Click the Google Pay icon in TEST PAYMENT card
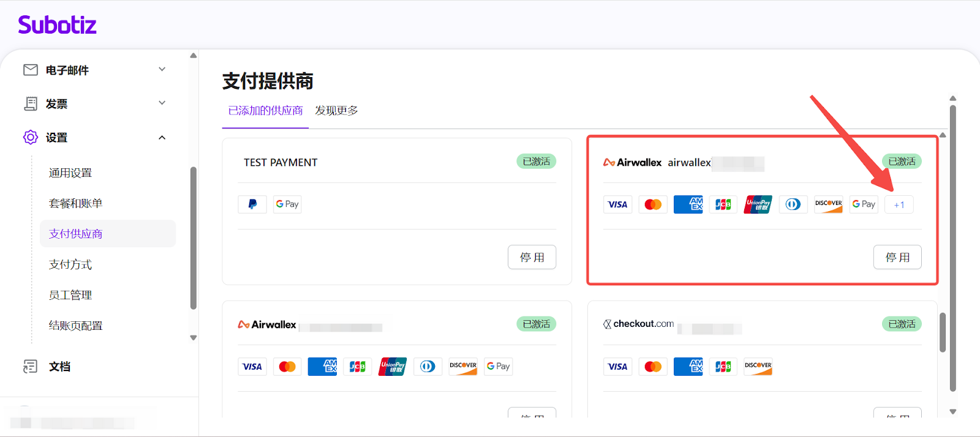 287,204
